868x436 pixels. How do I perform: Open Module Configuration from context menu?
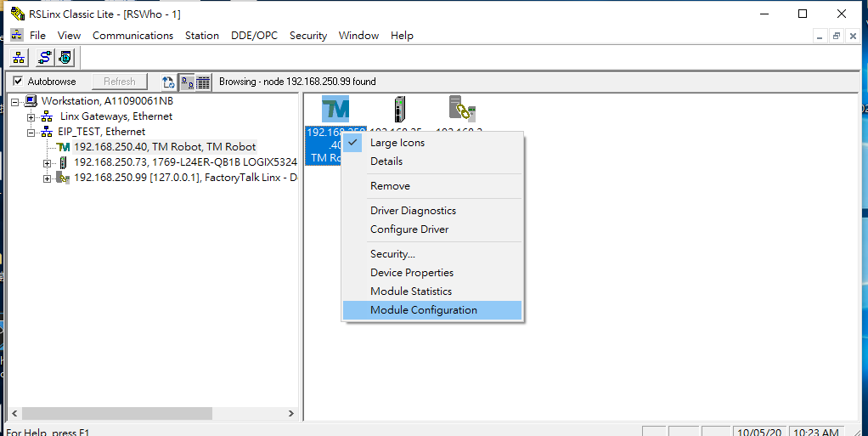pos(432,310)
